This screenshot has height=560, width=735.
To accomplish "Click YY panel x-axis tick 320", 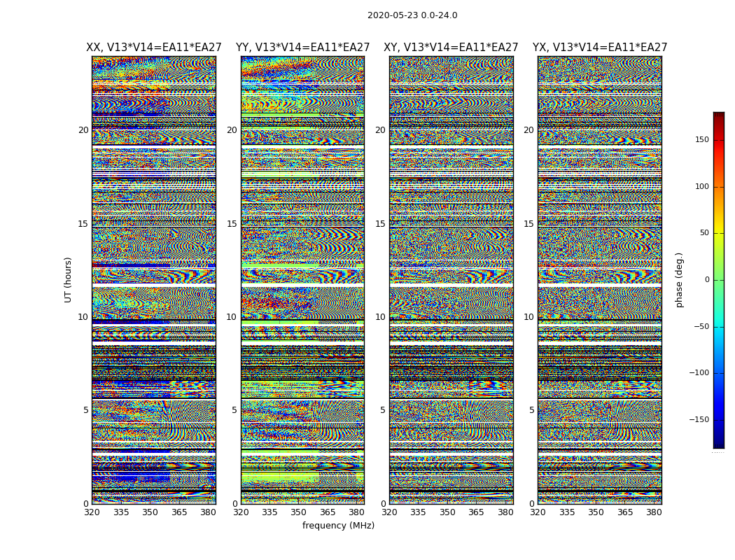I will pos(241,512).
